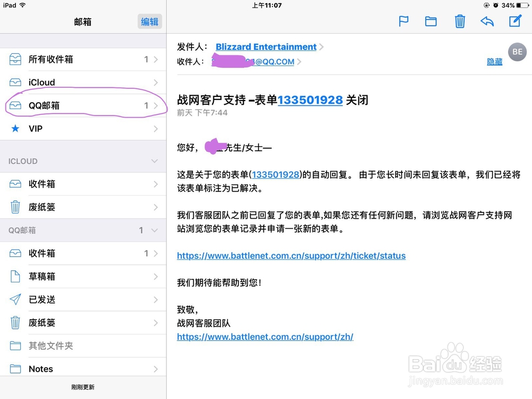Tap the 邮箱 sidebar title

pos(83,22)
